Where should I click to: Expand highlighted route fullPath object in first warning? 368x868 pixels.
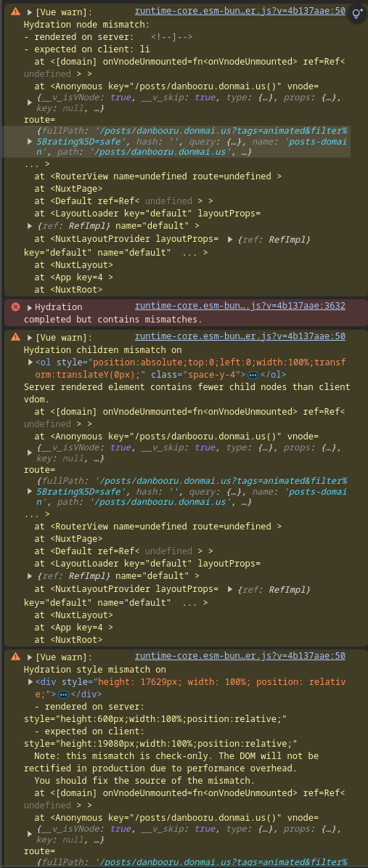pos(30,142)
